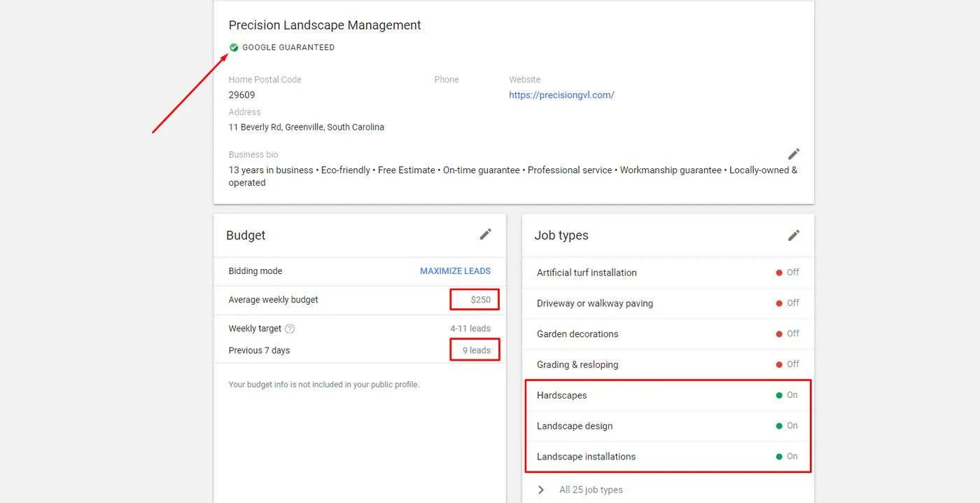
Task: Click the Google Guaranteed green checkmark badge
Action: [234, 48]
